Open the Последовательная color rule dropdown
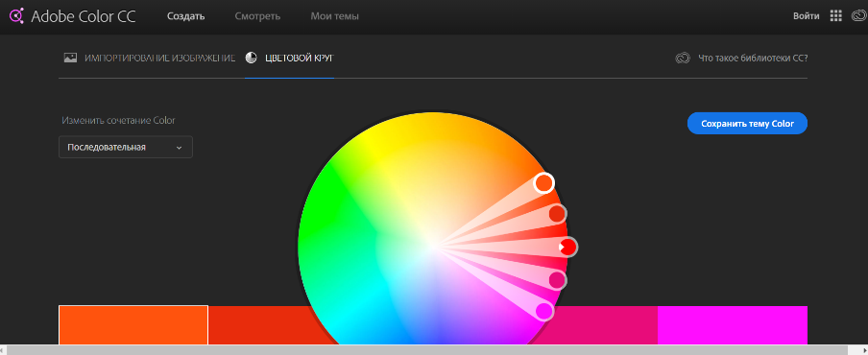This screenshot has height=355, width=868. [x=126, y=147]
